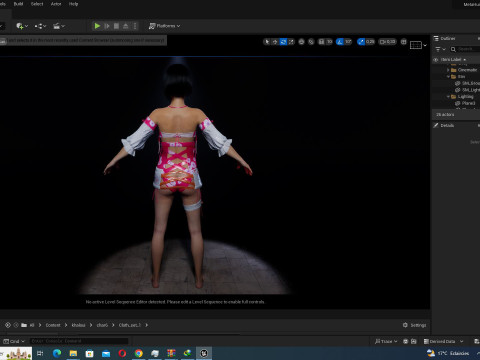Viewport: 480px width, 360px height.
Task: Open scale snap value 0.25
Action: [x=370, y=42]
